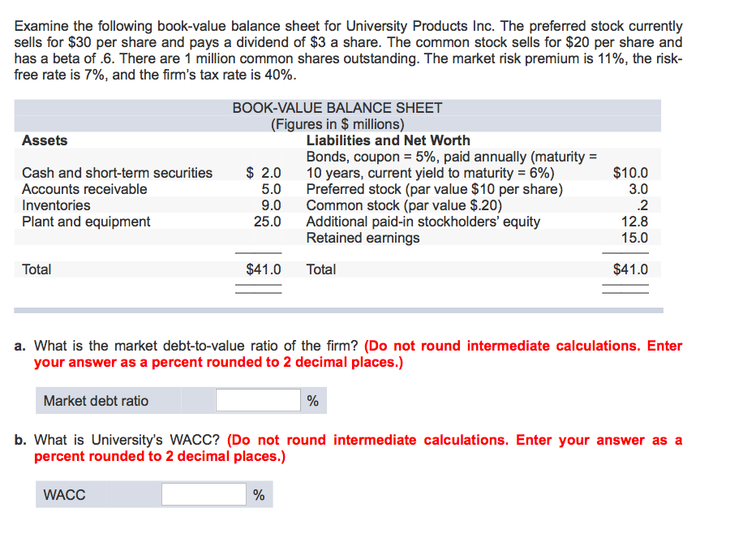The width and height of the screenshot is (756, 534).
Task: Select the "Market debt ratio" field label
Action: click(96, 401)
